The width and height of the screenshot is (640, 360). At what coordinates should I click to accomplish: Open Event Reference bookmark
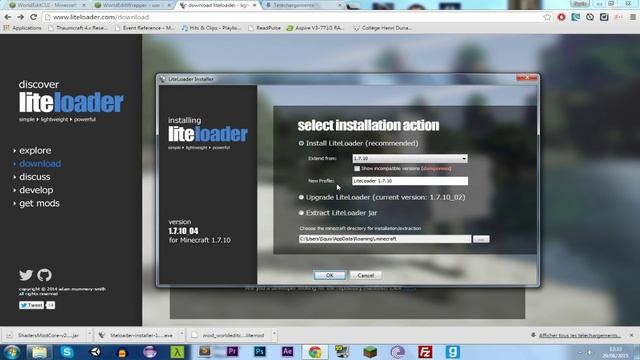(x=145, y=28)
